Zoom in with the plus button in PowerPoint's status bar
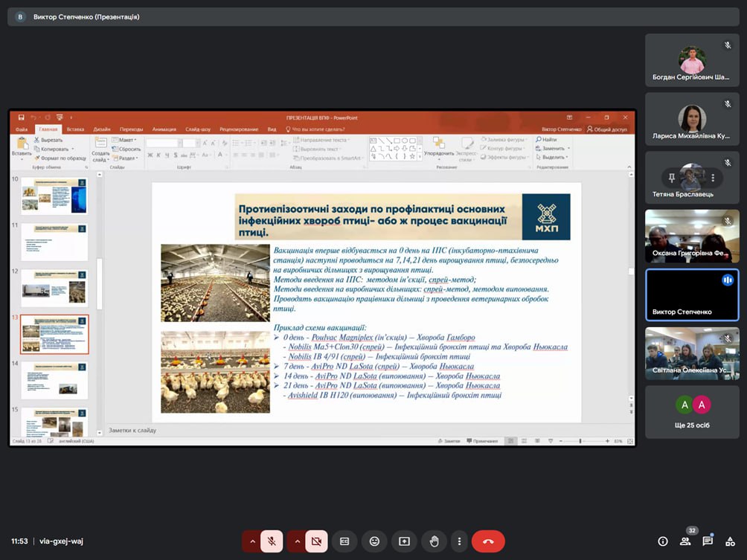The image size is (747, 560). pos(607,442)
